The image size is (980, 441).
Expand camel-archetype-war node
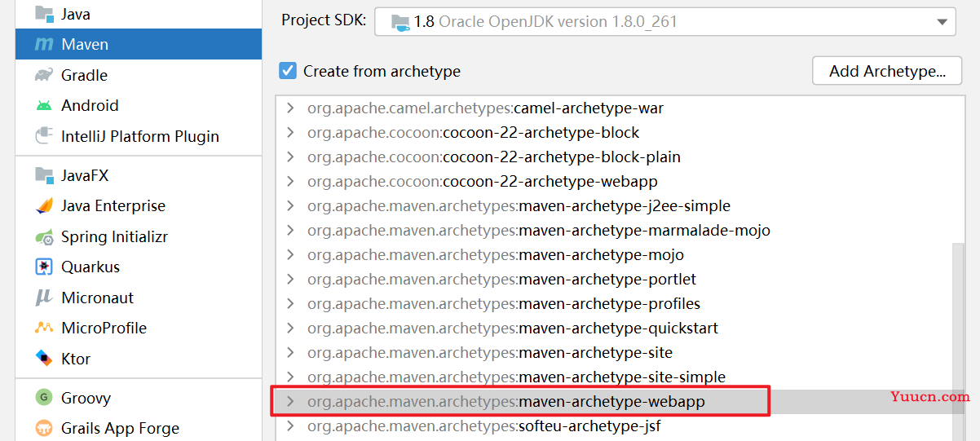(x=289, y=108)
